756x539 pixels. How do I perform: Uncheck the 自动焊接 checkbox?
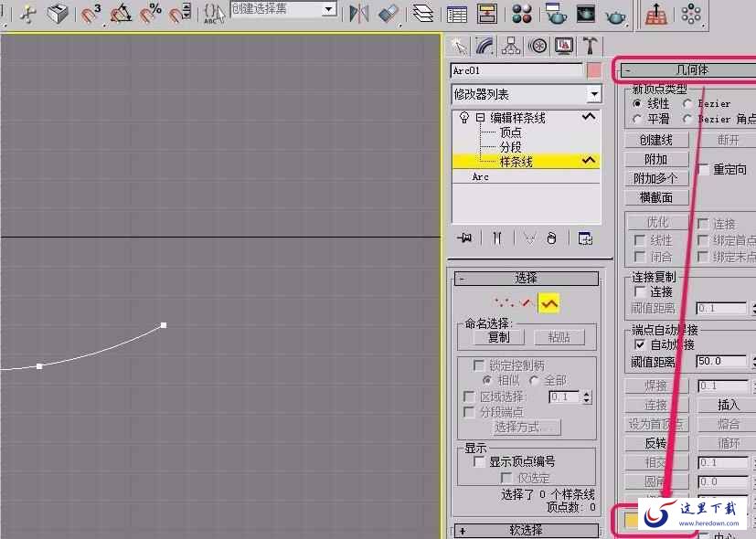[640, 345]
